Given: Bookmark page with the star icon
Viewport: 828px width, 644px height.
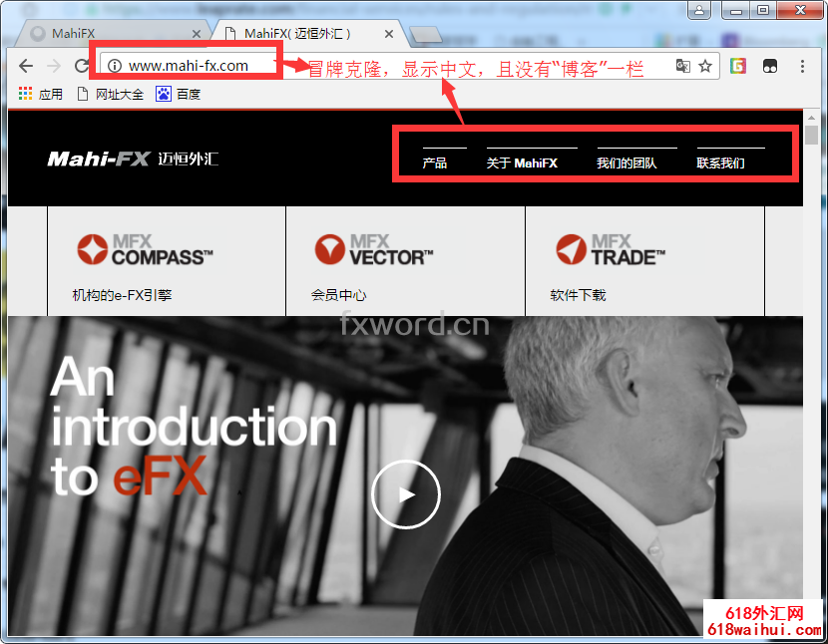Looking at the screenshot, I should tap(705, 66).
